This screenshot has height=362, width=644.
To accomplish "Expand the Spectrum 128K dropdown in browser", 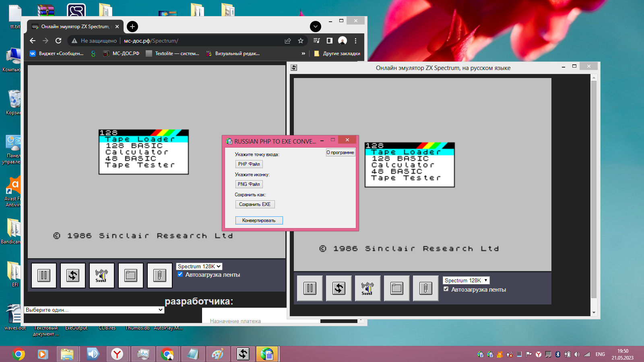I will click(x=199, y=266).
